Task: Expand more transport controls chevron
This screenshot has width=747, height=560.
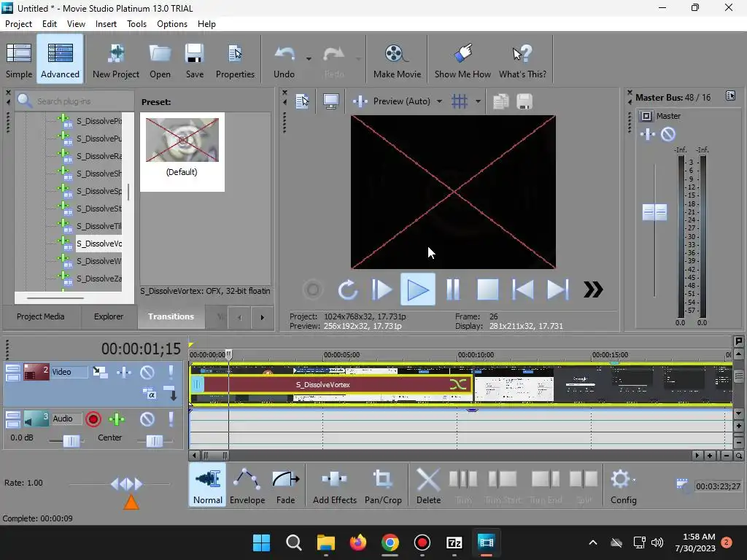Action: pyautogui.click(x=593, y=289)
